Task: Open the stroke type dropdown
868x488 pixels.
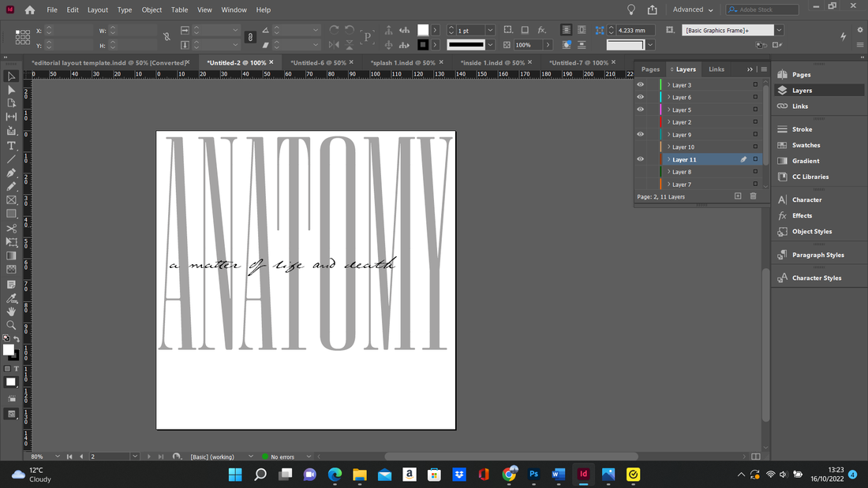Action: (x=490, y=45)
